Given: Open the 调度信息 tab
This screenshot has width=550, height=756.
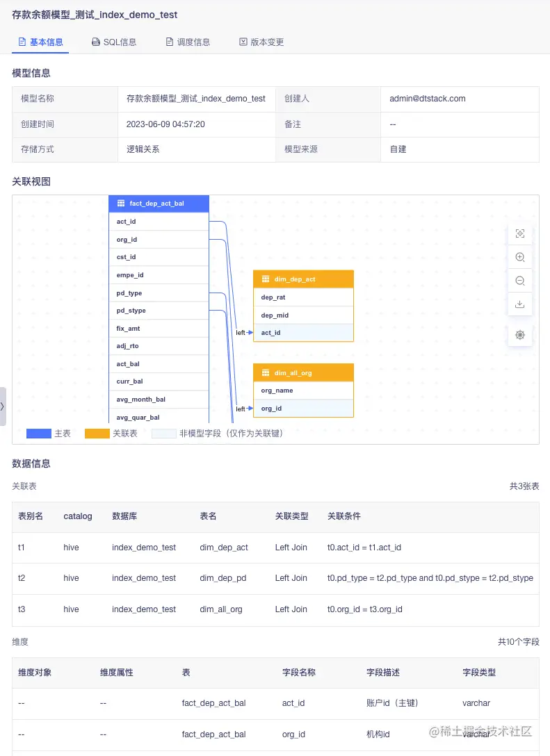Looking at the screenshot, I should tap(188, 42).
